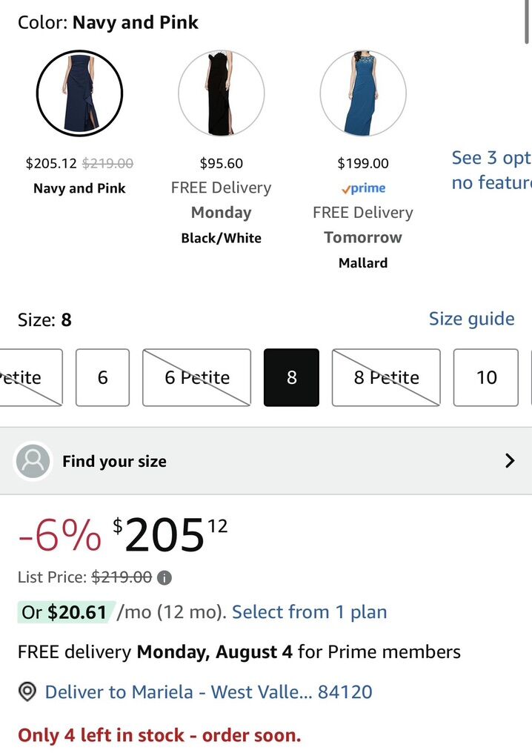Select size 10 button
This screenshot has width=532, height=756.
click(486, 377)
